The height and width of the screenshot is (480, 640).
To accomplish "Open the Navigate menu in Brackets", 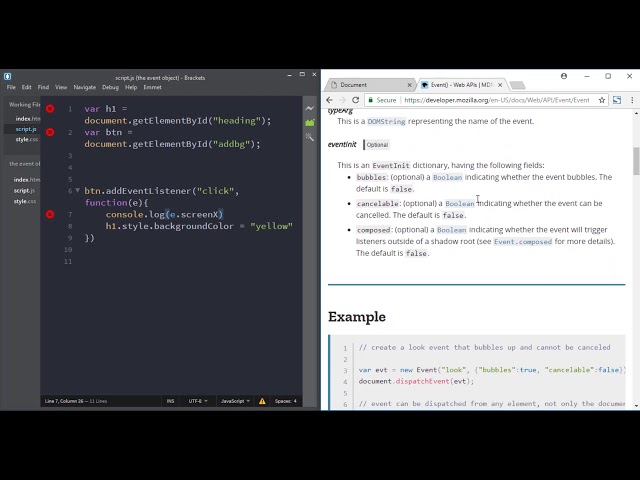I will pos(84,87).
